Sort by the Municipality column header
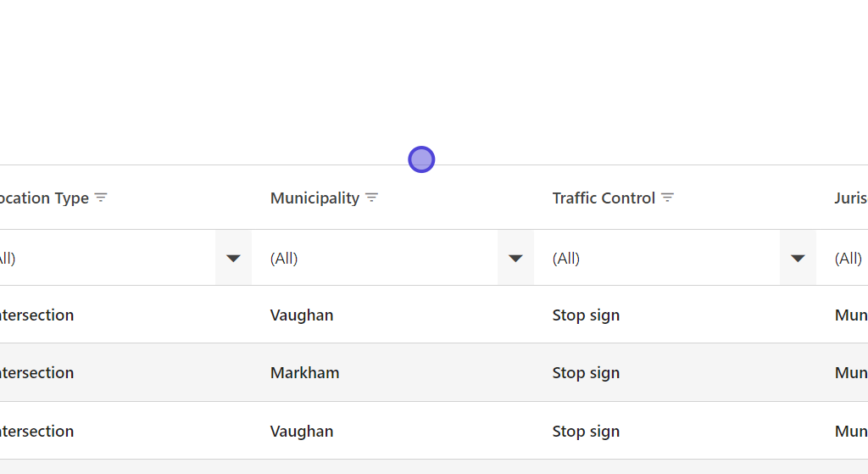Viewport: 868px width, 474px height. (x=314, y=198)
